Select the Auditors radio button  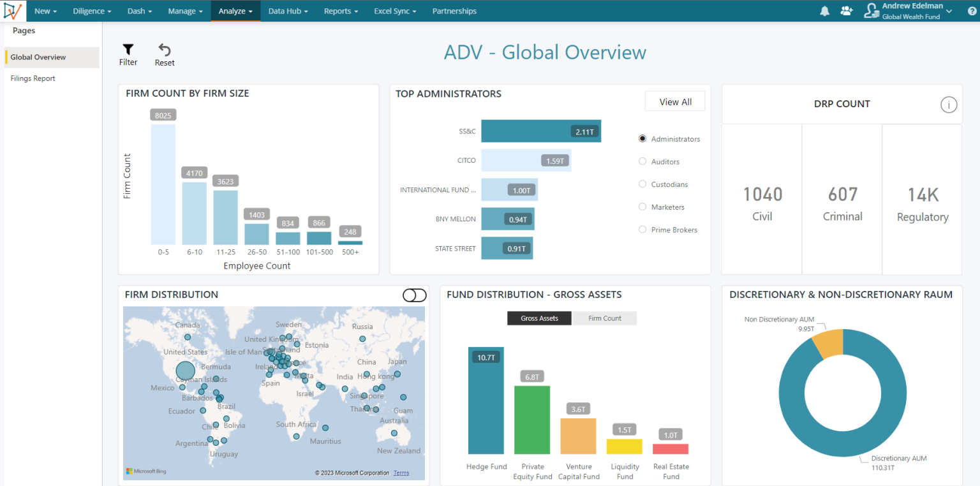click(x=642, y=162)
